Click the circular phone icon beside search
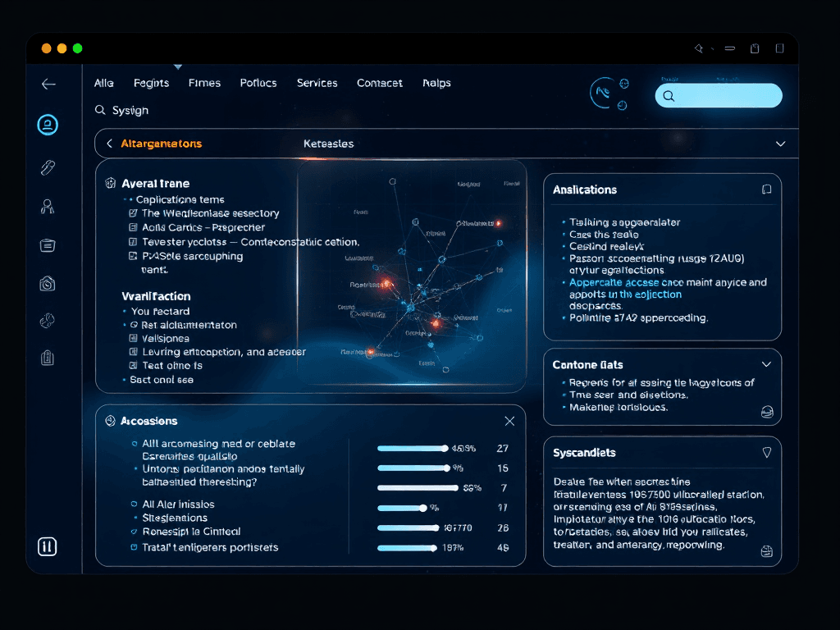Image resolution: width=840 pixels, height=630 pixels. click(602, 93)
